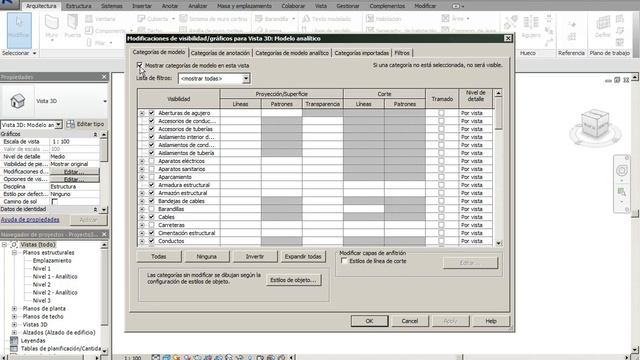Tick Tramado checkbox for Cables row
Screen dimensions: 640x360
(x=441, y=217)
